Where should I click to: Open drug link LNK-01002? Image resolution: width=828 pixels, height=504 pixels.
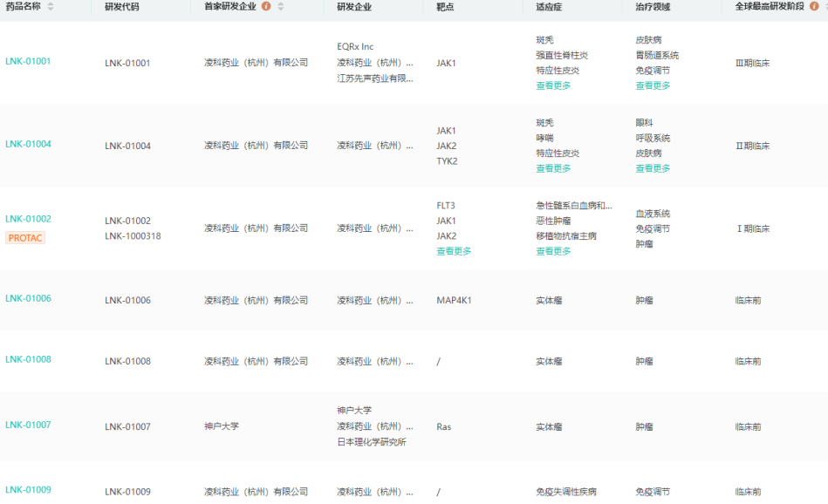coord(28,219)
